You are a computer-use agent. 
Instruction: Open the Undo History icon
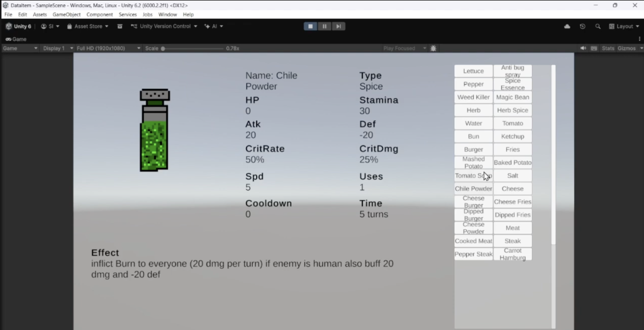coord(582,26)
